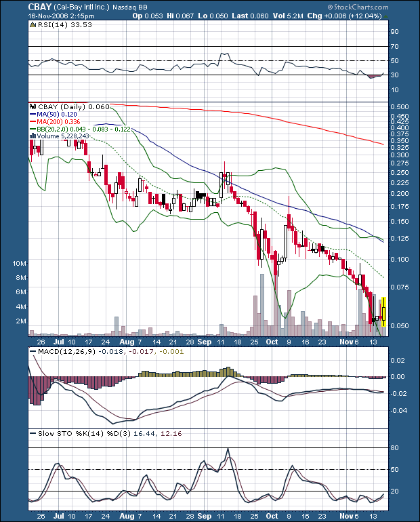This screenshot has width=420, height=522.
Task: Click the volume bars icon beside Volume 5,228,243
Action: [33, 136]
